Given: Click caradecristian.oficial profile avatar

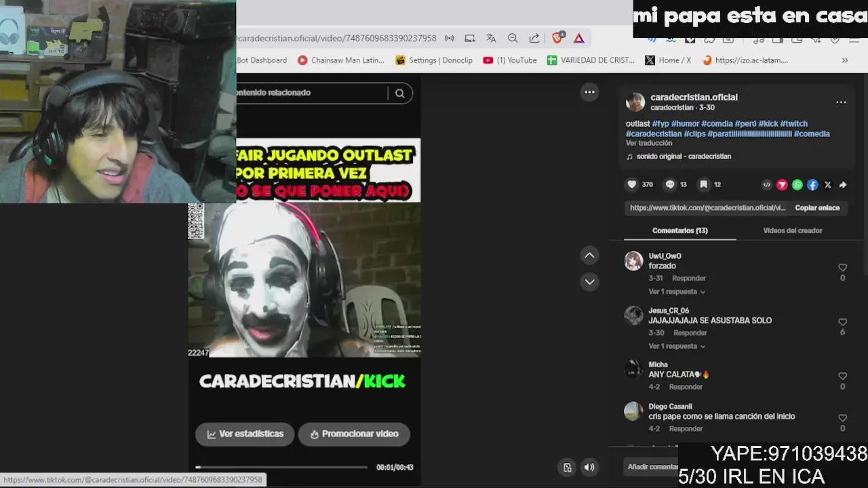Looking at the screenshot, I should pos(635,102).
